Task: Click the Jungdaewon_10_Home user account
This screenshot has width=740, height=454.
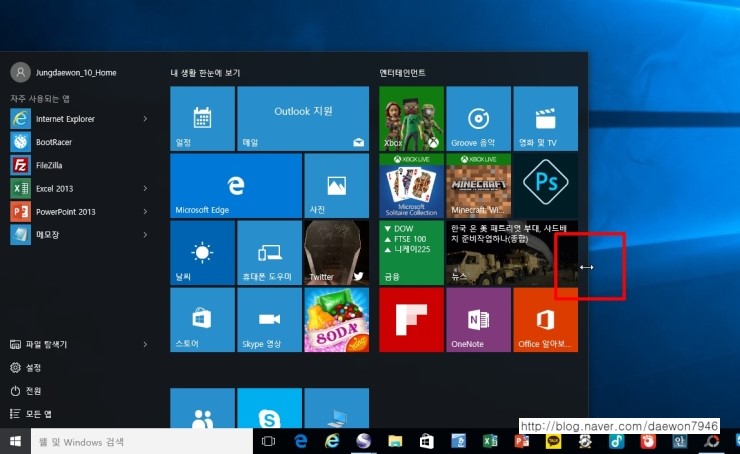Action: point(64,72)
